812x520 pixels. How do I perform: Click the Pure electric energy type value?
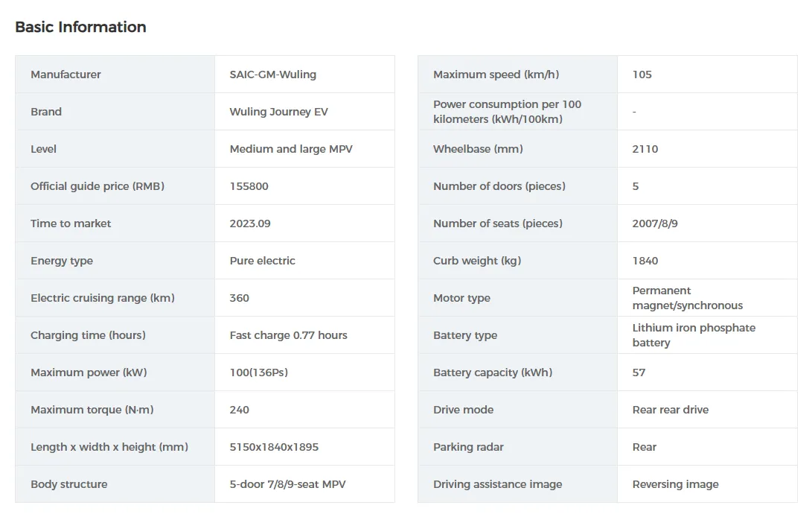point(262,261)
